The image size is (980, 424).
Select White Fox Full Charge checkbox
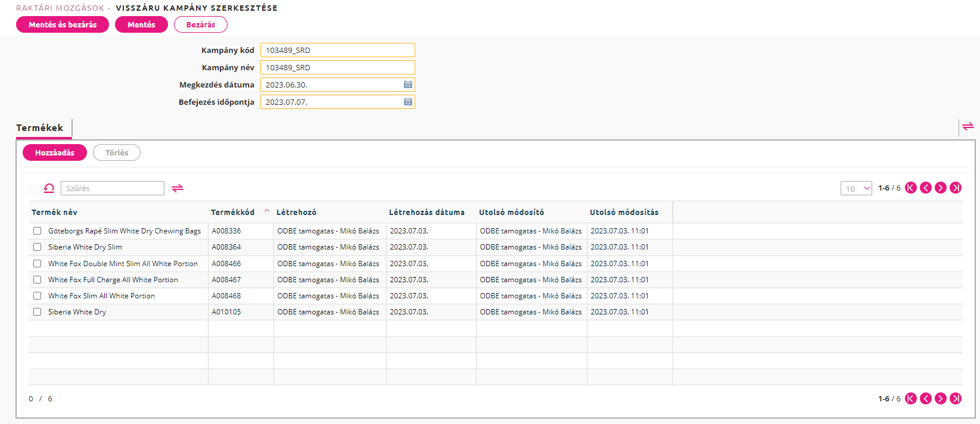(38, 280)
